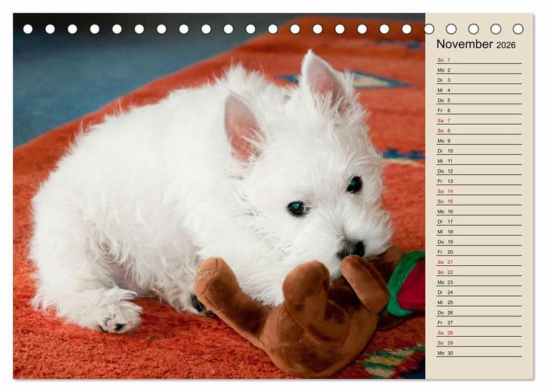Select the 'Di 24' entry
This screenshot has height=392, width=546.
pyautogui.click(x=479, y=292)
